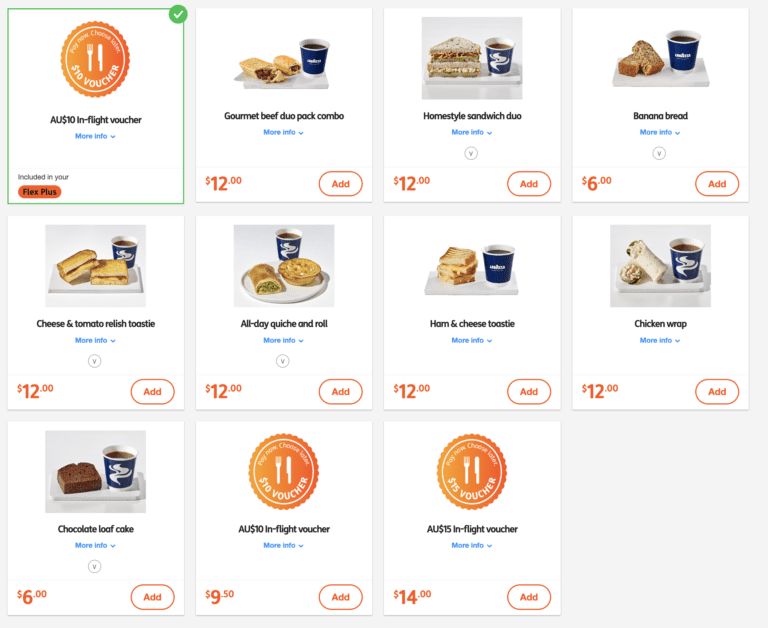
Task: Add Gourmet beef duo pack combo
Action: coord(341,184)
